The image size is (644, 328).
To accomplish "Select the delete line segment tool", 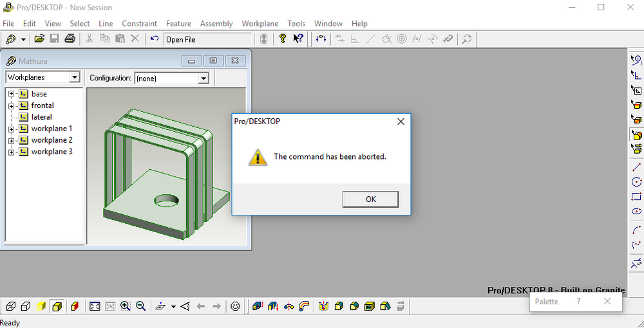I will click(636, 263).
